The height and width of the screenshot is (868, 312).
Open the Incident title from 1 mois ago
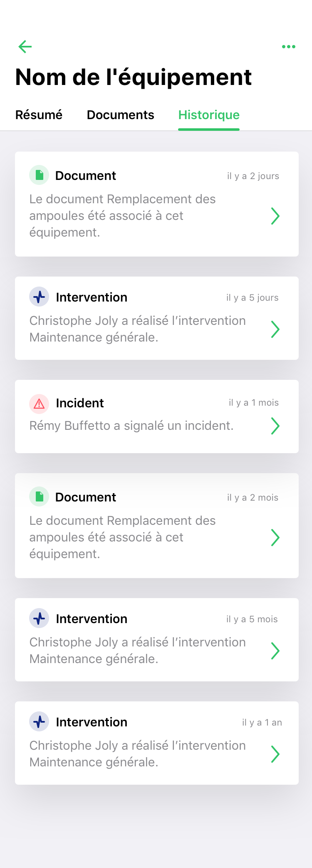coord(80,403)
